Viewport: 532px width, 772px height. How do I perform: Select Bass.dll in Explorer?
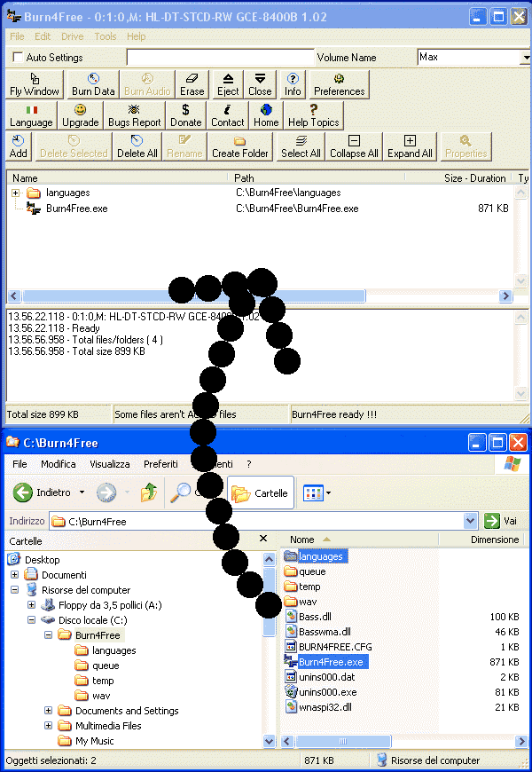[x=315, y=617]
